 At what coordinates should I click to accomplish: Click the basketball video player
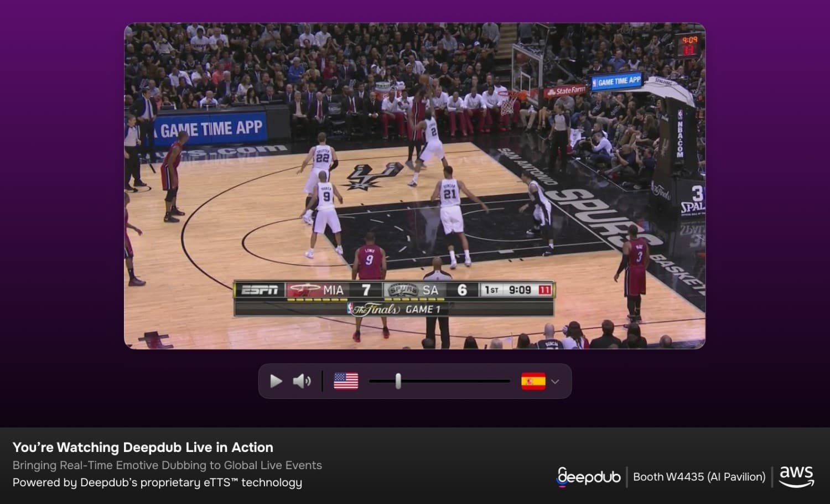(x=414, y=186)
